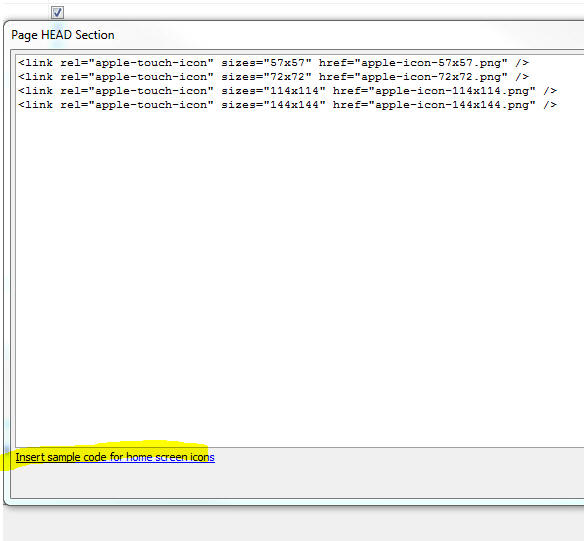
Task: Place cursor in empty area of HEAD code box
Action: tap(298, 276)
